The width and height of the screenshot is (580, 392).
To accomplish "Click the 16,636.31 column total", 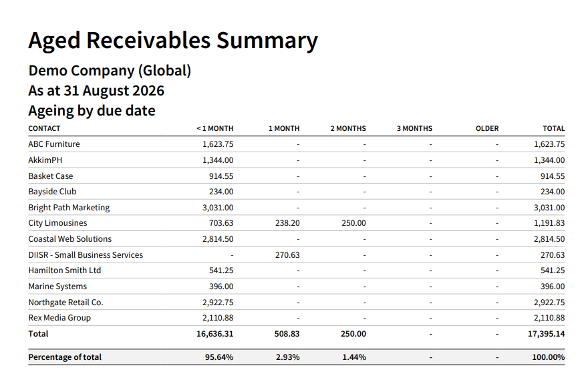I will pos(215,334).
